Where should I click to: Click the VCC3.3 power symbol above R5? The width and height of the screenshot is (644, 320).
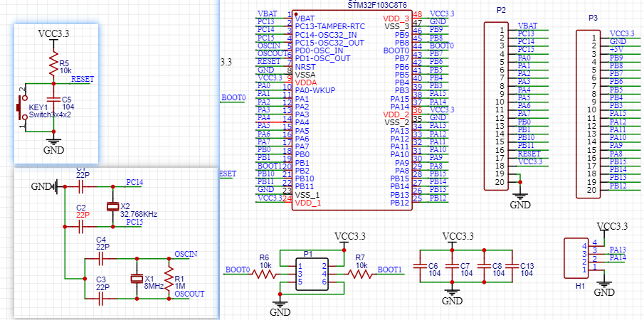[53, 35]
